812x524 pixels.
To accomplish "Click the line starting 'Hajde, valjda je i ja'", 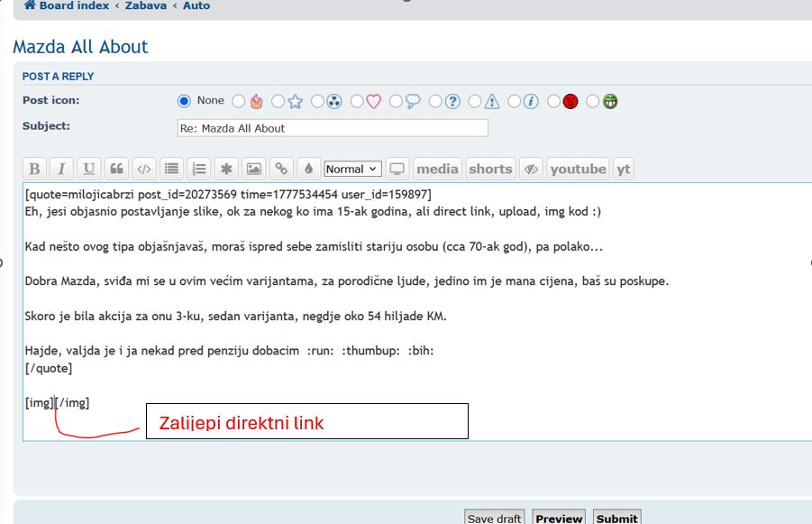I will pyautogui.click(x=230, y=350).
